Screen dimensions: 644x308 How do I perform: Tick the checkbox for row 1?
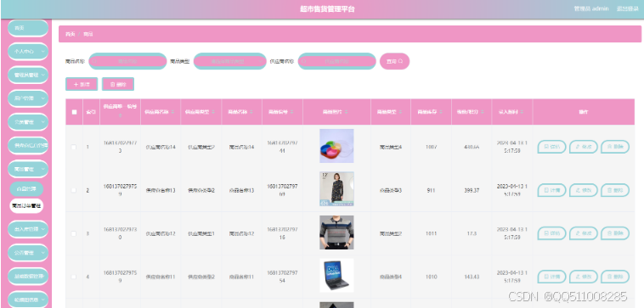[x=74, y=147]
